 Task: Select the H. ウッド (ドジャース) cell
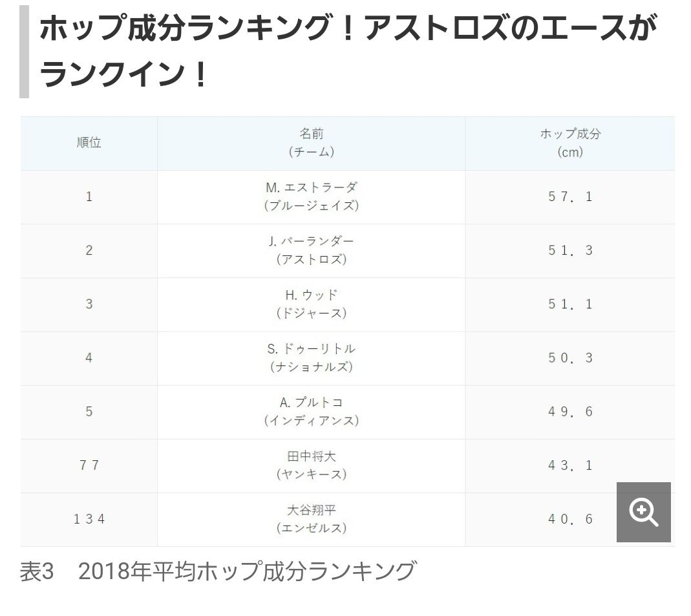coord(311,304)
